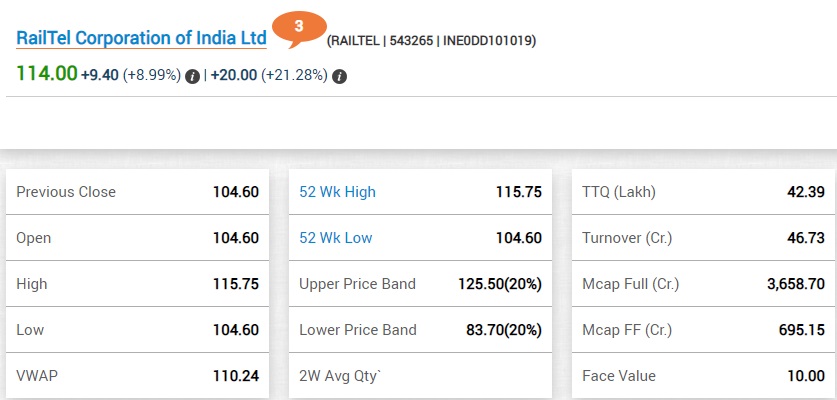
Task: Click the Face Value row
Action: [703, 376]
